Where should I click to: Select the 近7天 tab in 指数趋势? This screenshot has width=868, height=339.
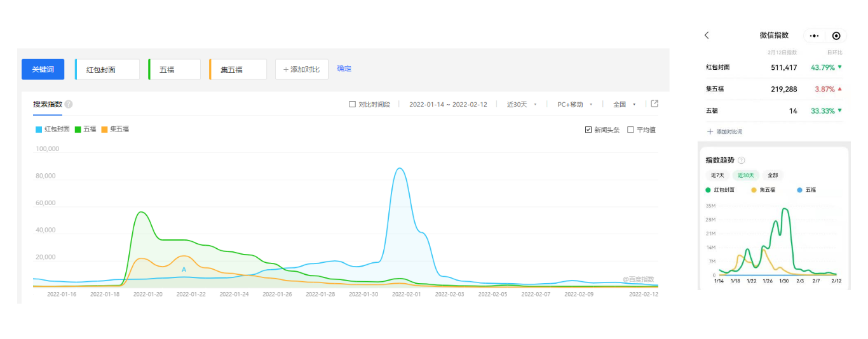[x=717, y=175]
